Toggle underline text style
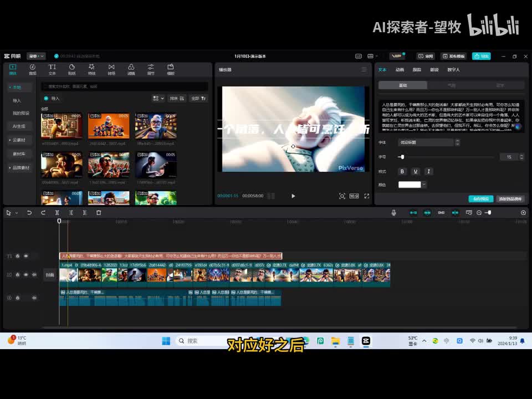The height and width of the screenshot is (399, 532). point(415,172)
